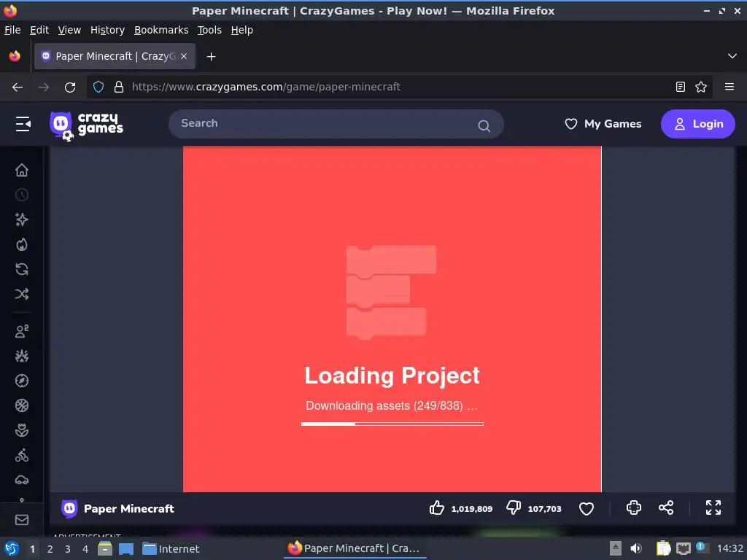Open My Games

tap(603, 124)
